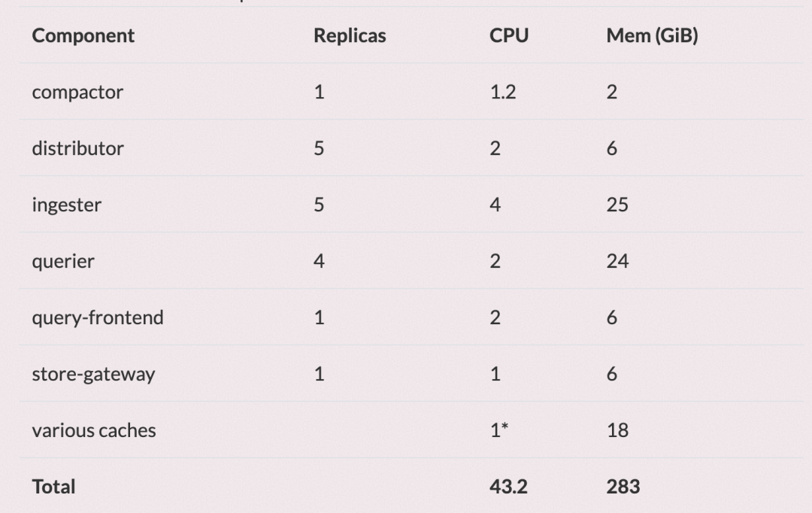Image resolution: width=812 pixels, height=513 pixels.
Task: Click the ingester memory value 25
Action: (x=617, y=205)
